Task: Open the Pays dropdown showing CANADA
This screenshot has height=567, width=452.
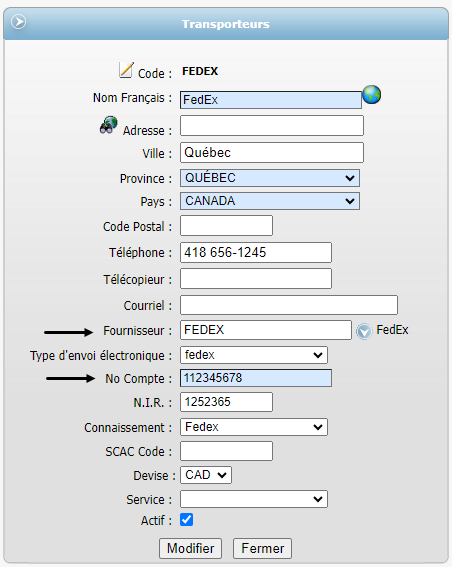Action: 270,201
